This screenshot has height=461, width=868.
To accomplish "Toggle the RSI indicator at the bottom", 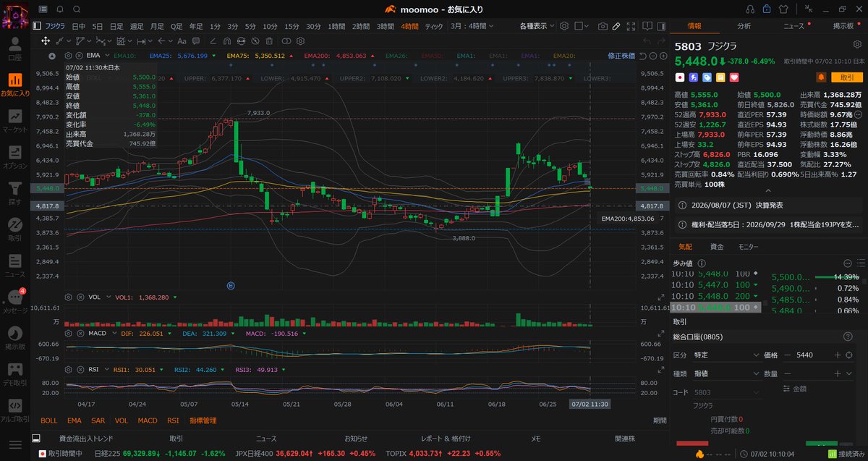I will [x=173, y=420].
